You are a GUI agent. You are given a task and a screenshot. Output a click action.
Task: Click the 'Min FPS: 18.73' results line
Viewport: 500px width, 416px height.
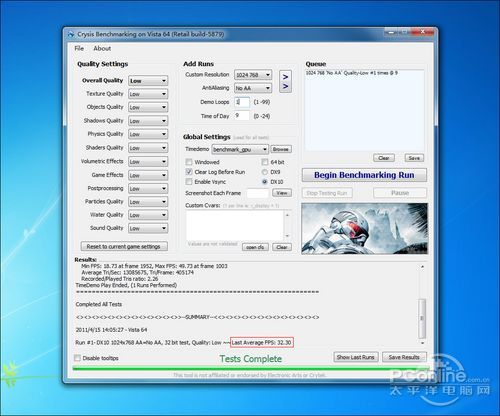pyautogui.click(x=154, y=266)
